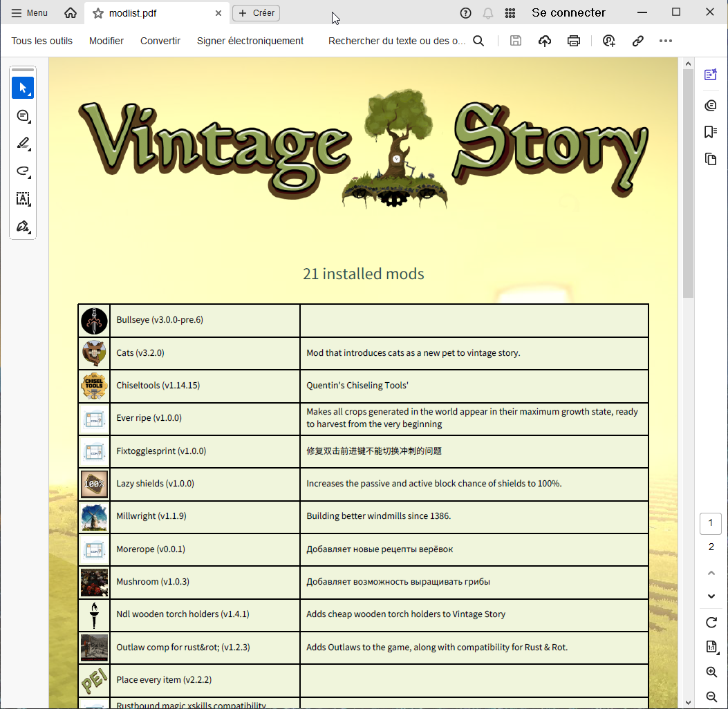Click 'Morerope (v0.0.1)' text
This screenshot has width=728, height=709.
point(151,549)
